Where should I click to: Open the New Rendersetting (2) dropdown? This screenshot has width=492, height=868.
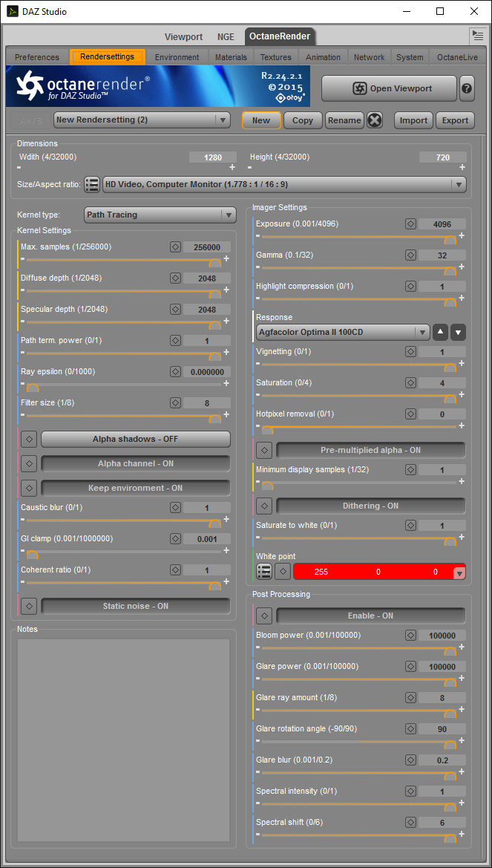[x=142, y=120]
